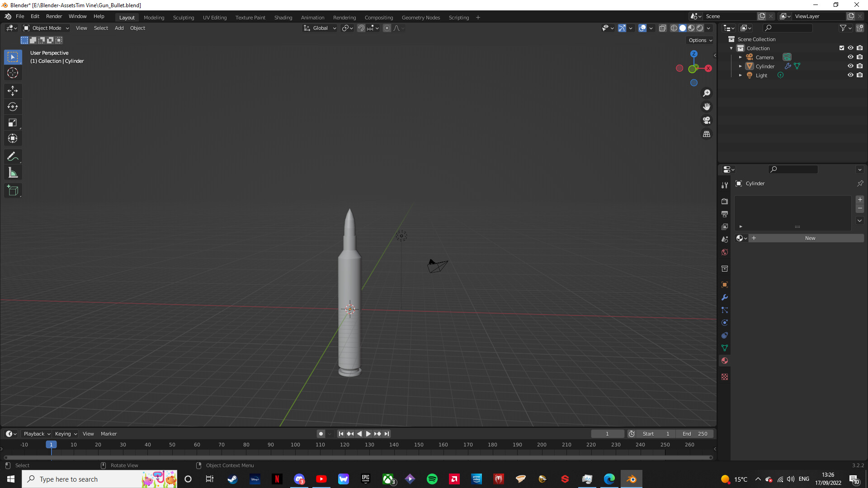This screenshot has width=868, height=488.
Task: Disable the Camera's visibility eye icon
Action: [x=850, y=57]
